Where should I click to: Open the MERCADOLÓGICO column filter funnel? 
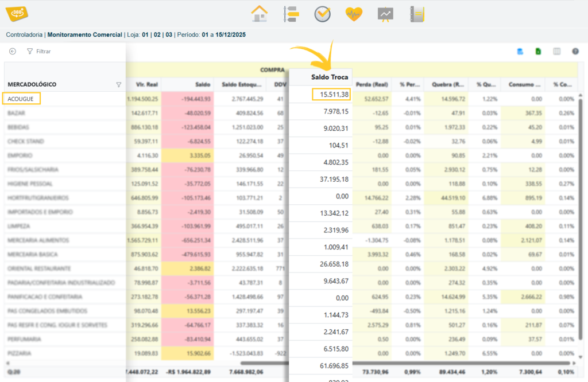pyautogui.click(x=119, y=84)
